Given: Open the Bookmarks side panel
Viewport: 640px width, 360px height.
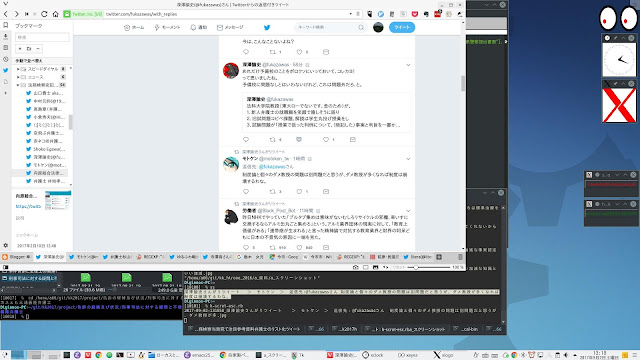Looking at the screenshot, I should (6, 25).
